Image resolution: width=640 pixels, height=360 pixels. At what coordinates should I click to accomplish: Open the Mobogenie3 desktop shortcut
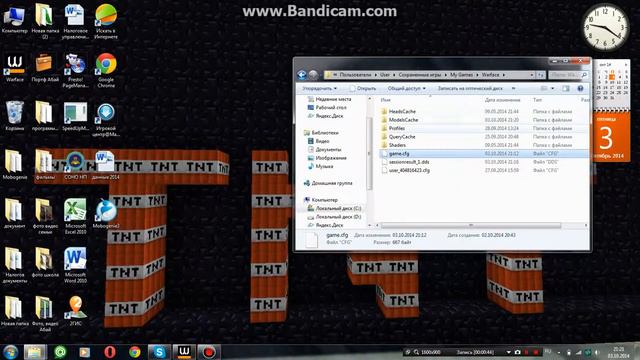pos(106,214)
